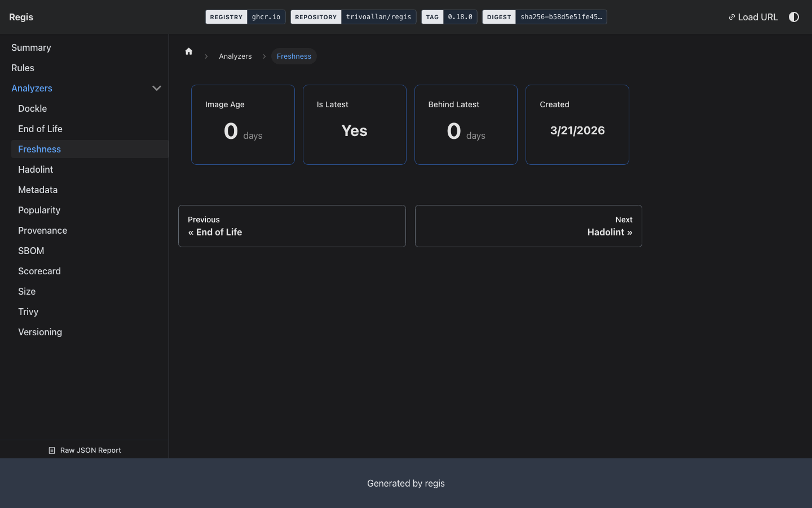This screenshot has width=812, height=508.
Task: Click the link icon beside Load URL
Action: (731, 17)
